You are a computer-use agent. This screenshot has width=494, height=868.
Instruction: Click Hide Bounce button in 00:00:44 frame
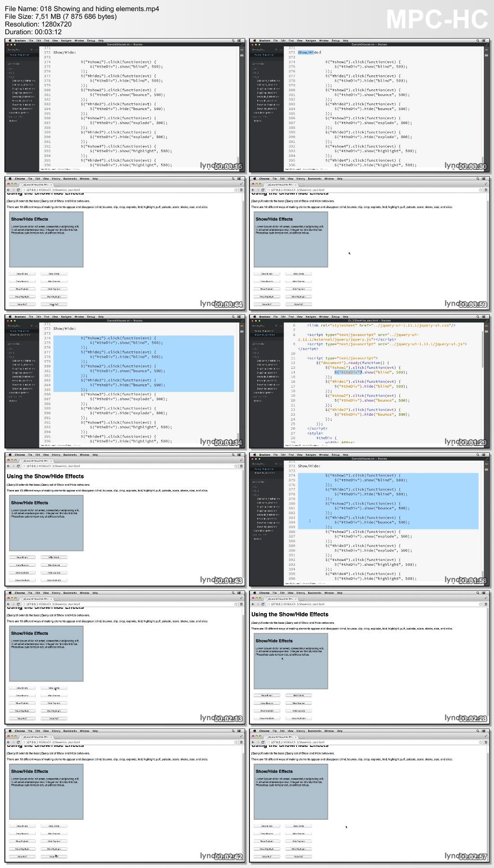tap(54, 281)
